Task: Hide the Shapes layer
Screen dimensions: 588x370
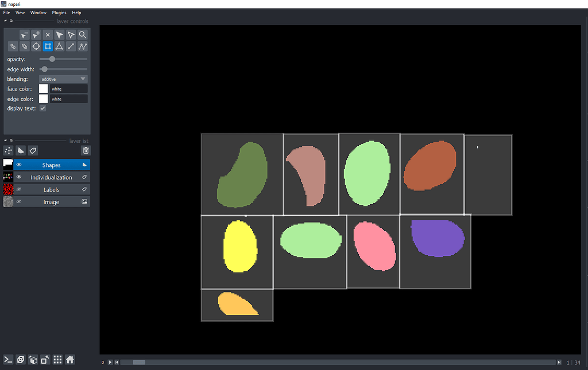Action: [18, 165]
